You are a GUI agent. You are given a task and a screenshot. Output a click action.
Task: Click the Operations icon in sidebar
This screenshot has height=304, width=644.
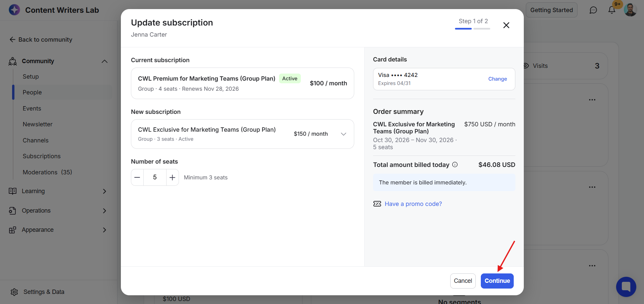[13, 211]
